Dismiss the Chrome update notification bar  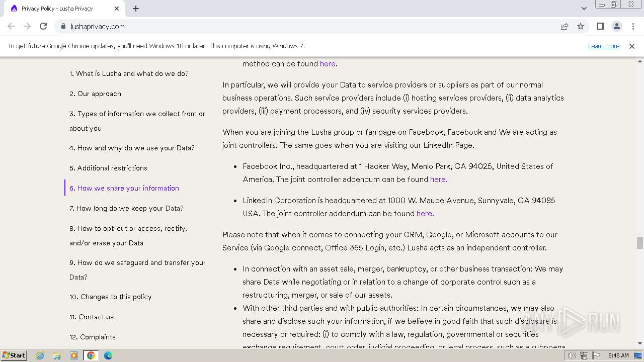point(632,46)
